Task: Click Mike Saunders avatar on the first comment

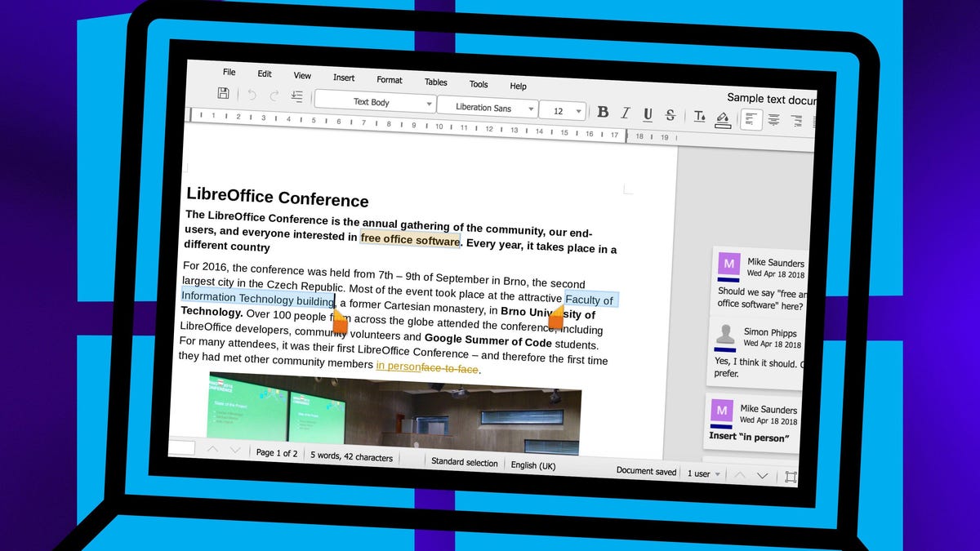Action: pos(728,265)
